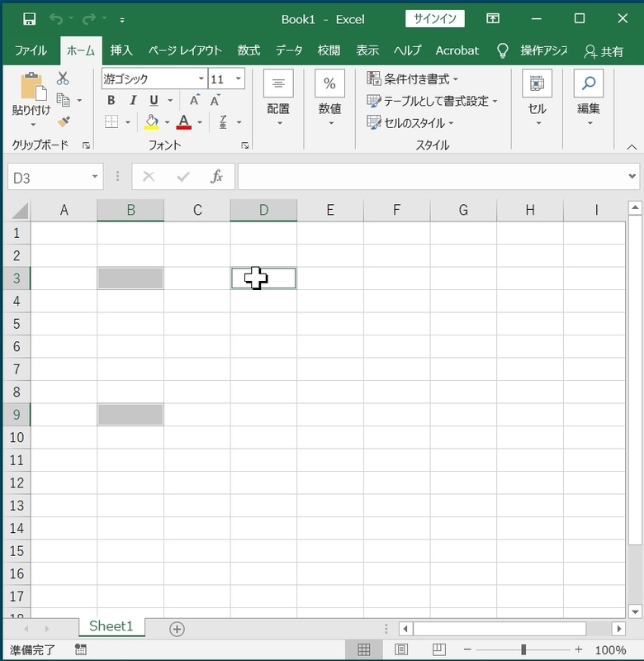Open セルのスタイル menu
Image resolution: width=644 pixels, height=661 pixels.
(x=410, y=122)
